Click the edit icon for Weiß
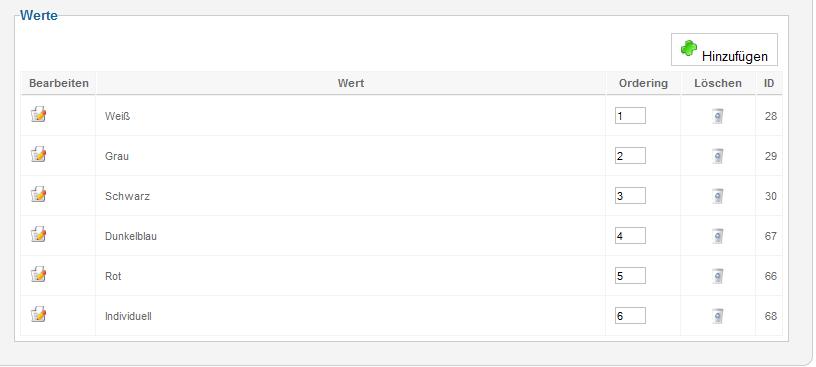 (x=39, y=114)
